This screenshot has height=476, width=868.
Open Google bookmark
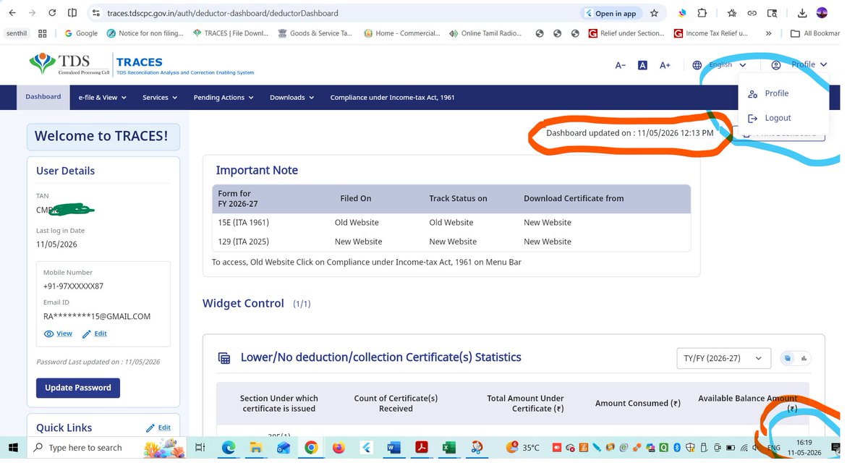pyautogui.click(x=81, y=33)
